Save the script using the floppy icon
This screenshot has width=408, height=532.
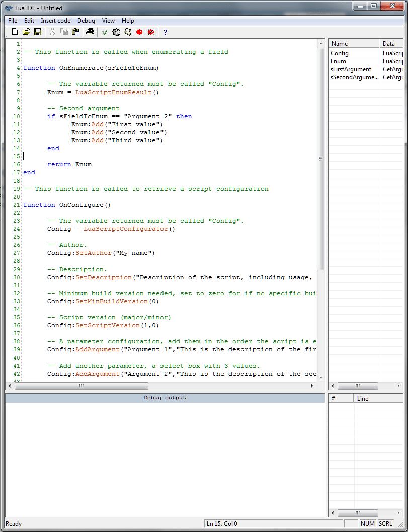point(38,32)
